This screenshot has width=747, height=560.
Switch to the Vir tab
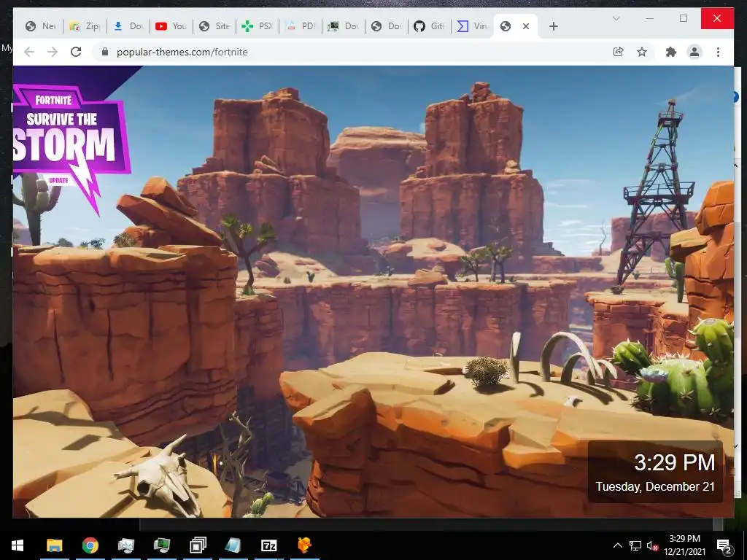click(x=473, y=26)
